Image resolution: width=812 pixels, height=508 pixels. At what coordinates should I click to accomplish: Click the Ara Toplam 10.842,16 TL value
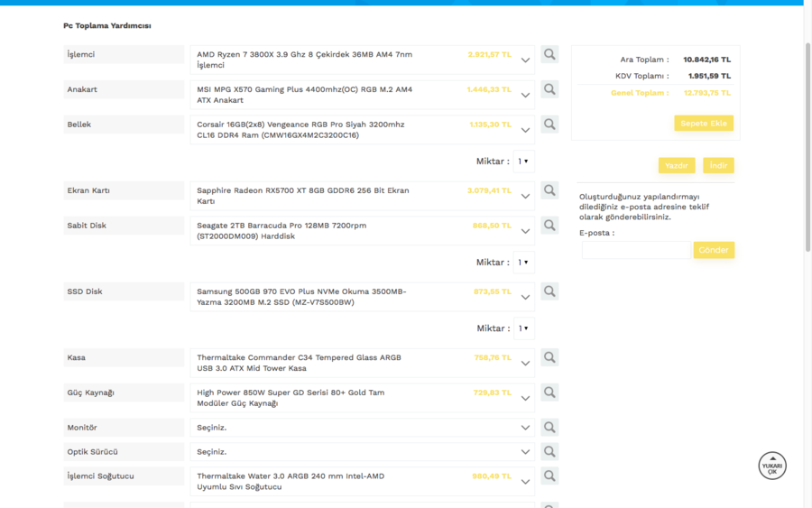(706, 60)
